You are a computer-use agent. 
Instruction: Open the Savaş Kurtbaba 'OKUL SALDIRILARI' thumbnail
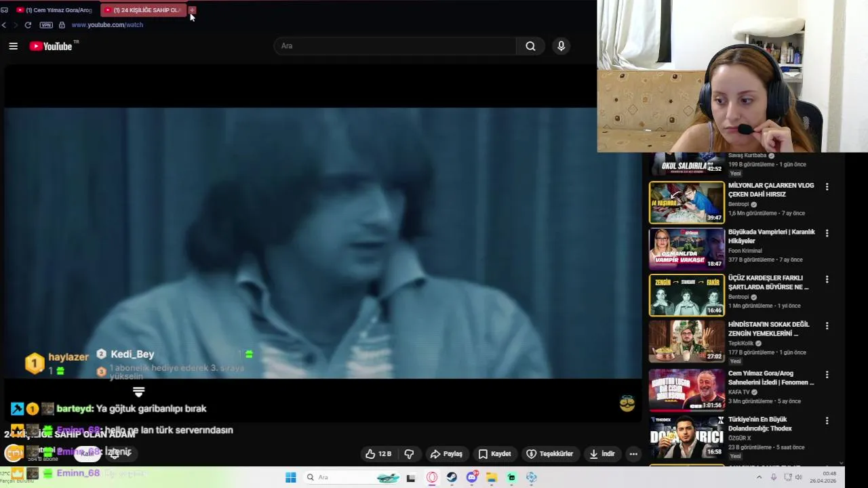[687, 164]
